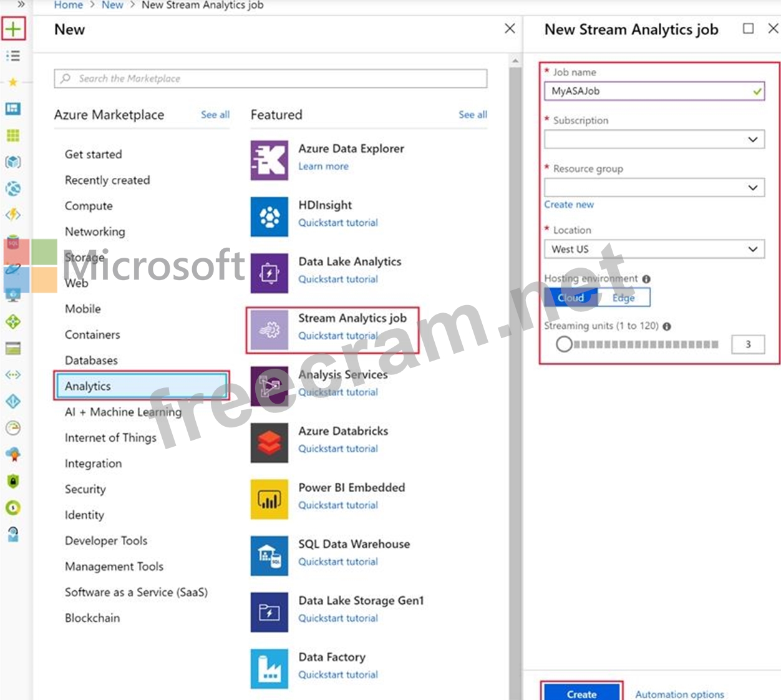
Task: Open the Location dropdown showing West US
Action: [x=654, y=249]
